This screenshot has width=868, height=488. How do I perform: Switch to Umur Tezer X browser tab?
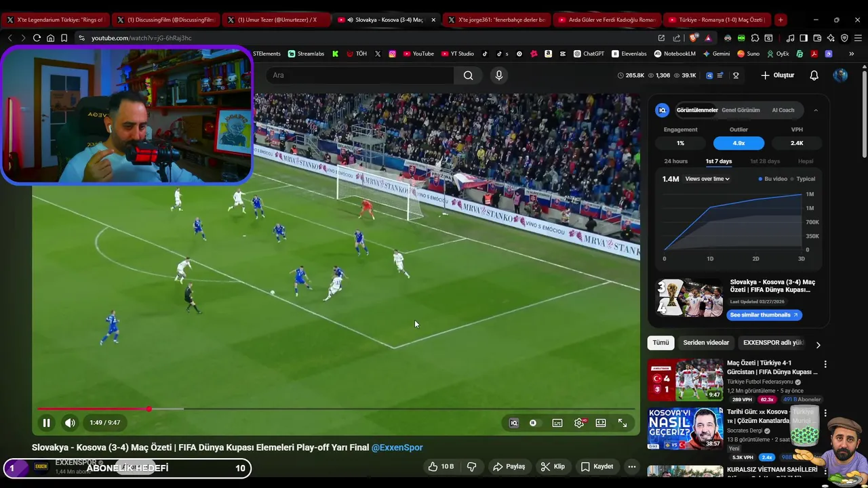tap(276, 20)
